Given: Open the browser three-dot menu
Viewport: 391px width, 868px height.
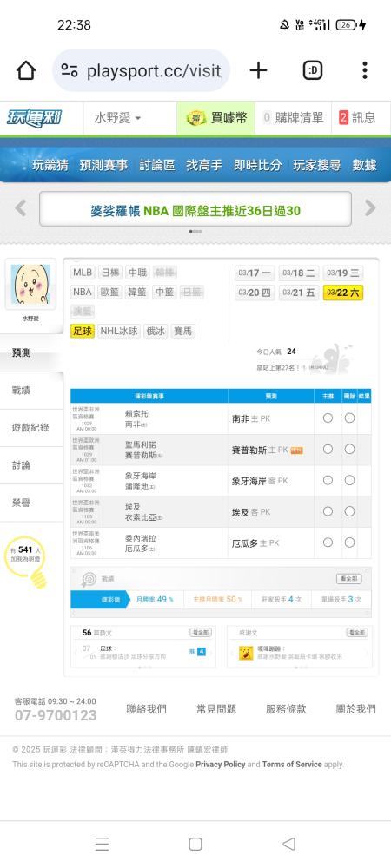Looking at the screenshot, I should tap(364, 70).
